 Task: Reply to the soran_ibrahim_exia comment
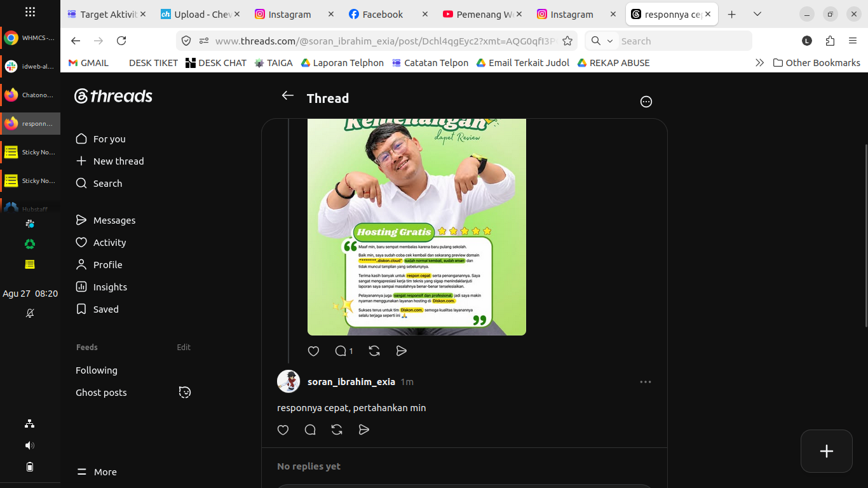pos(310,430)
